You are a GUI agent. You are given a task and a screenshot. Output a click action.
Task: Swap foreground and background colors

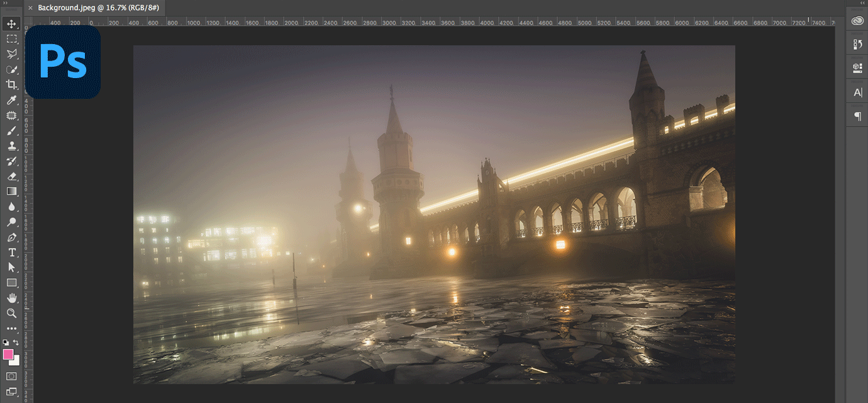point(16,342)
